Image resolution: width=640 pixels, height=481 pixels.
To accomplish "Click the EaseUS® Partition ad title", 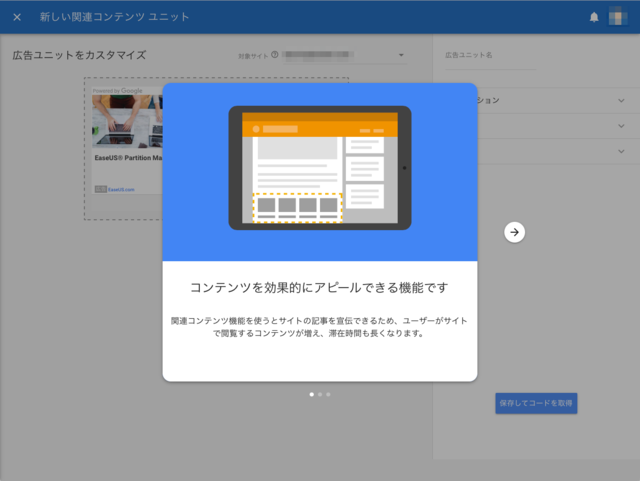I will point(128,158).
